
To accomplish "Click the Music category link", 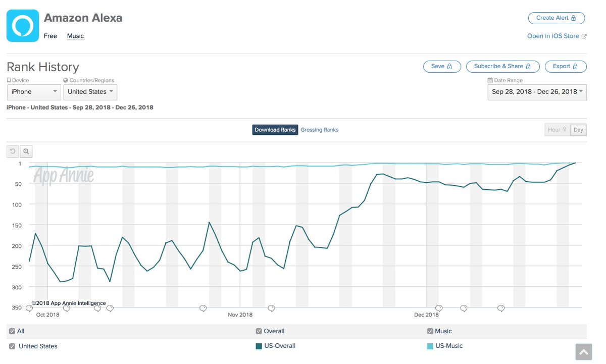I will click(x=75, y=36).
